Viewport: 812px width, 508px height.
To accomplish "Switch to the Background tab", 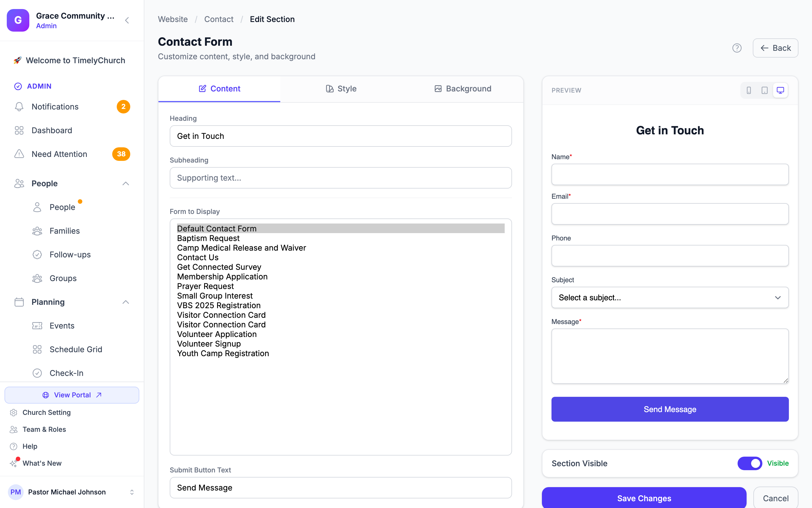I will [463, 89].
